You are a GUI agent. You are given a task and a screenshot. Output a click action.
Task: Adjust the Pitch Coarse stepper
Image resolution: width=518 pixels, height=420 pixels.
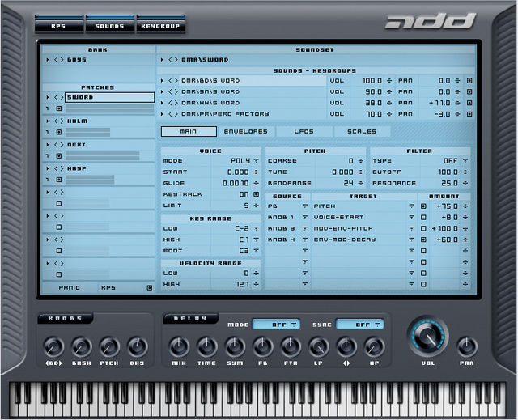coord(360,161)
